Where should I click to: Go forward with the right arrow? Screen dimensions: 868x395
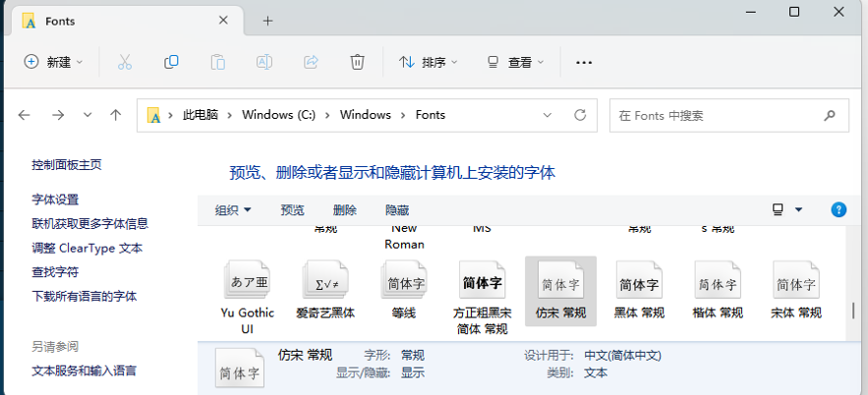pos(58,115)
